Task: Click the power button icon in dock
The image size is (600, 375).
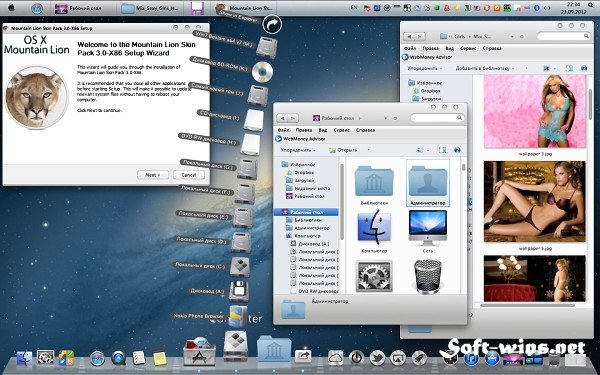Action: [x=356, y=358]
